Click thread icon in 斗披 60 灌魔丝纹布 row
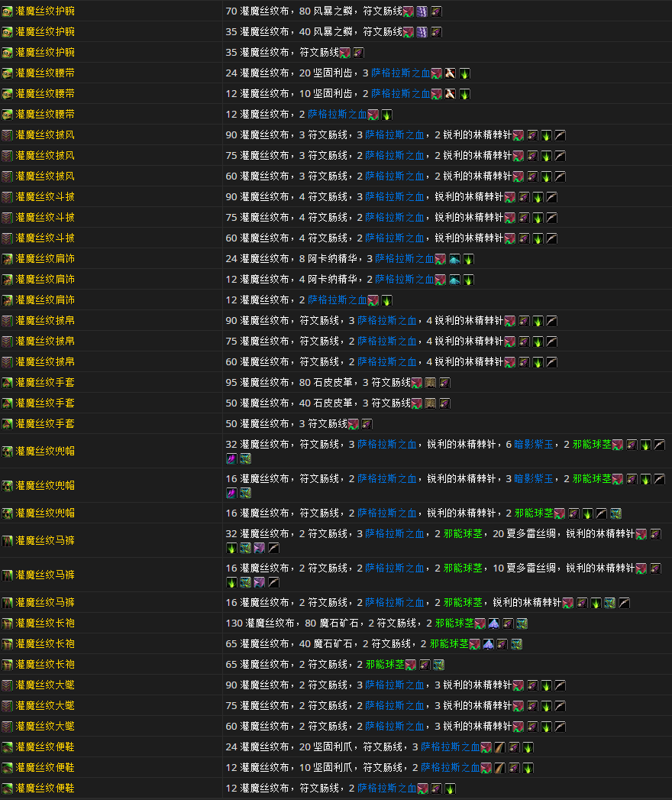This screenshot has width=672, height=800. [524, 238]
